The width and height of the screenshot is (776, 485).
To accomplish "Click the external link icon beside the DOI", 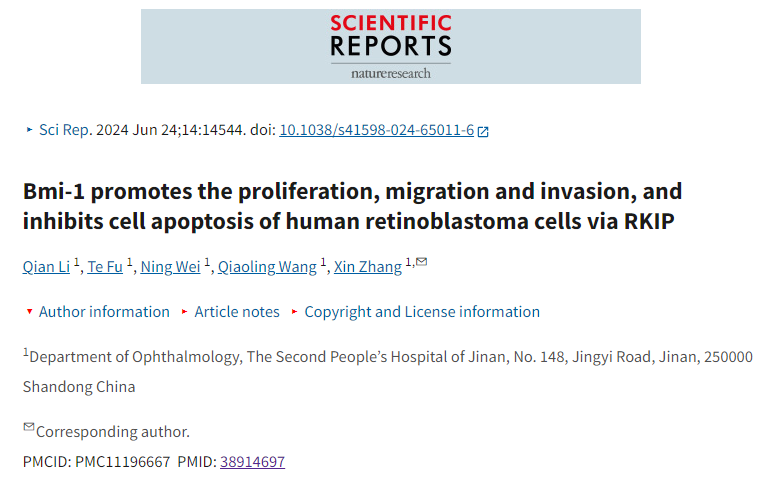I will point(483,131).
